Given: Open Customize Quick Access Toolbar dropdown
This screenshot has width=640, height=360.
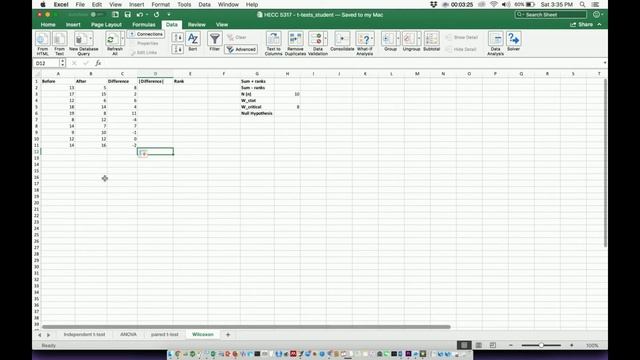Looking at the screenshot, I should click(169, 15).
